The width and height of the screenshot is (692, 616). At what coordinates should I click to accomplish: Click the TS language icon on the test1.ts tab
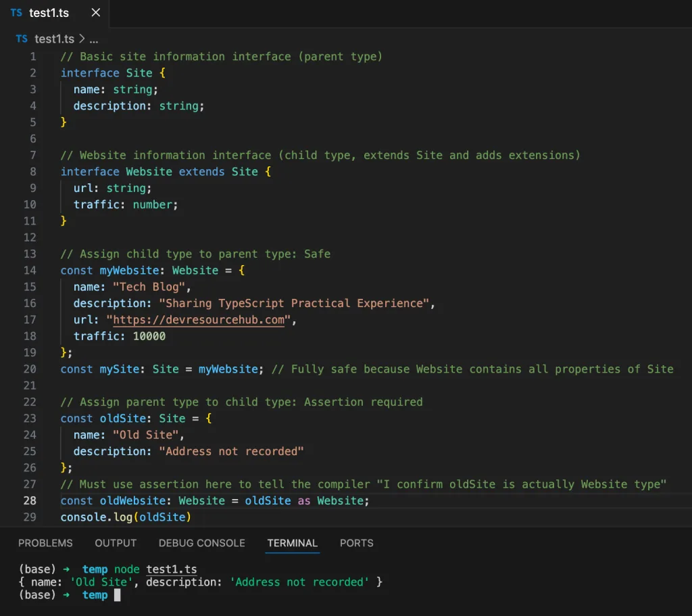coord(16,12)
